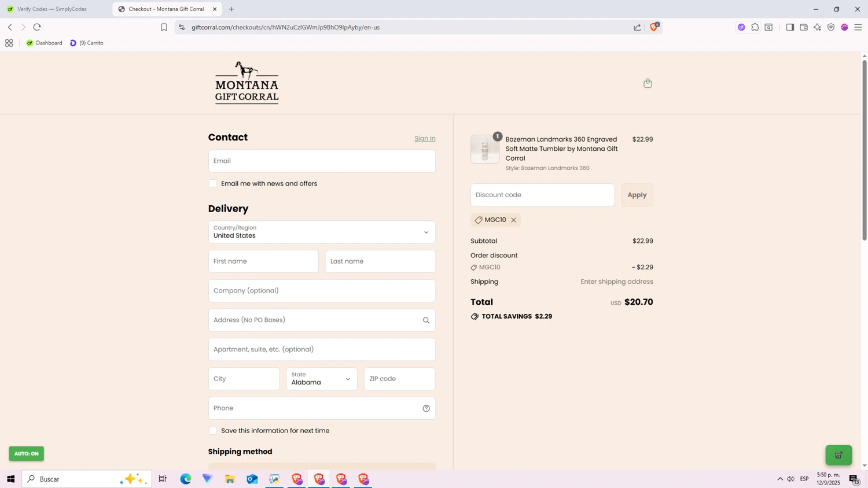Click the Bozeman Landmarks 360 product title

pos(561,149)
